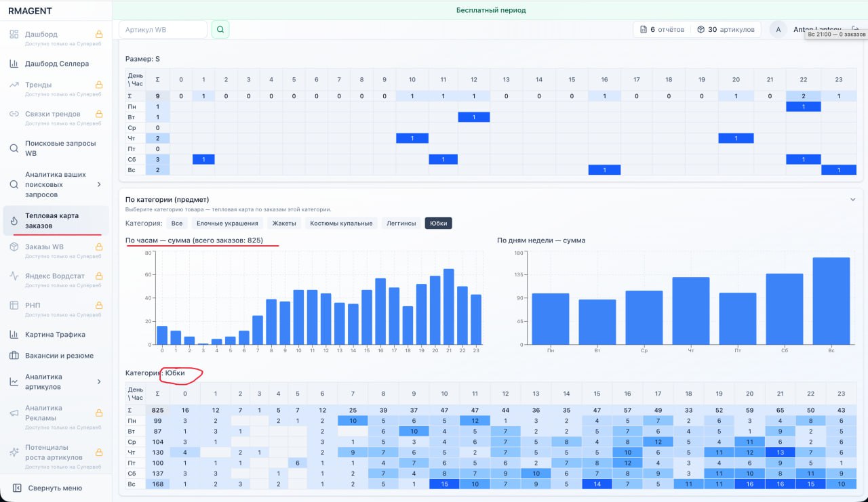Screen dimensions: 868x502
Task: Select the Жакеты category filter
Action: [x=284, y=223]
